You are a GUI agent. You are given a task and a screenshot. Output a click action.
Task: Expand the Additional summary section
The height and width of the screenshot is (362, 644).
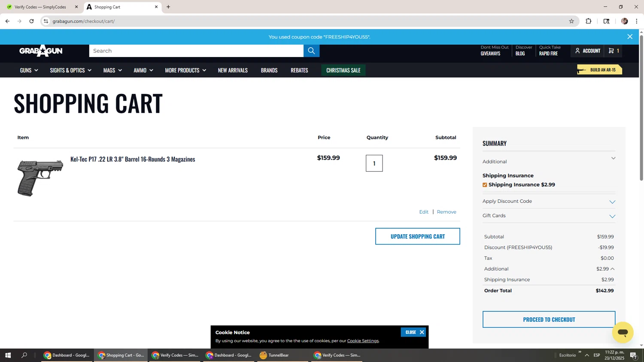549,162
